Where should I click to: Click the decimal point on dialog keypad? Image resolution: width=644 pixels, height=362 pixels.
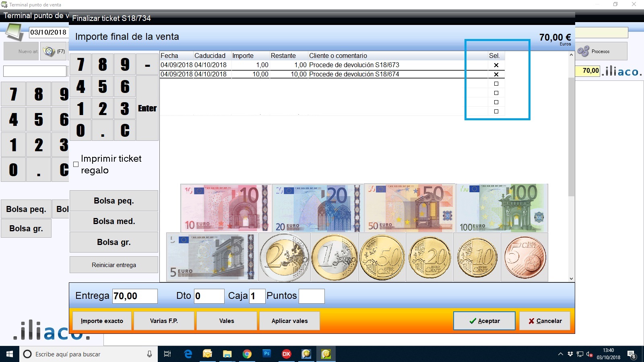(103, 130)
